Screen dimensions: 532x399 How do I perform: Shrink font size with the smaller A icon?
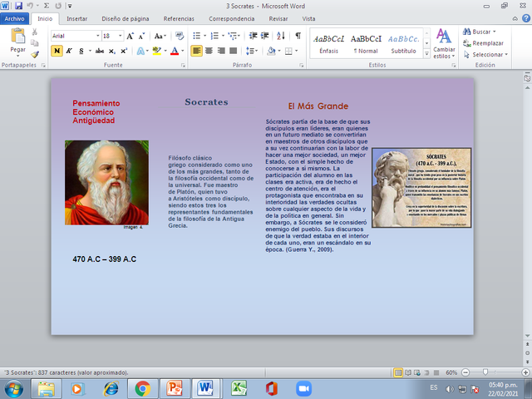141,36
